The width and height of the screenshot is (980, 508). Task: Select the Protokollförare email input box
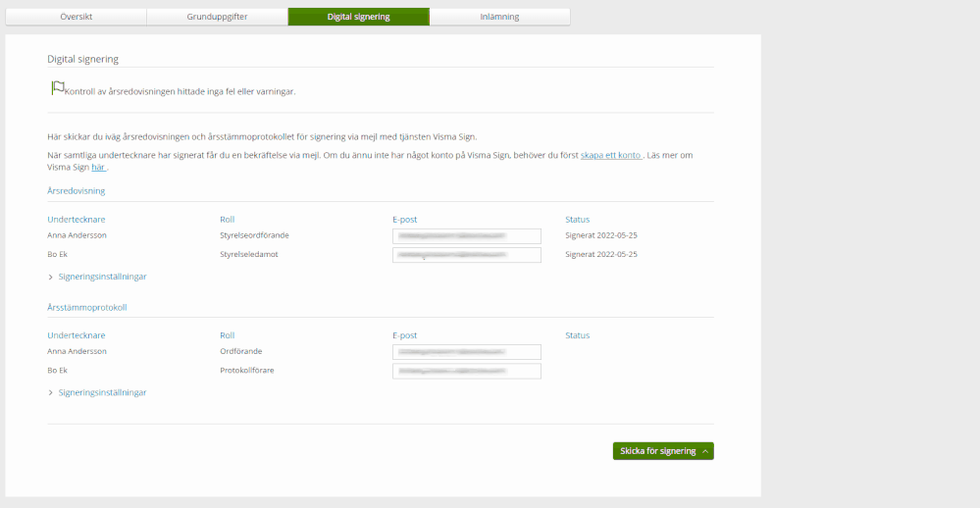click(x=466, y=371)
